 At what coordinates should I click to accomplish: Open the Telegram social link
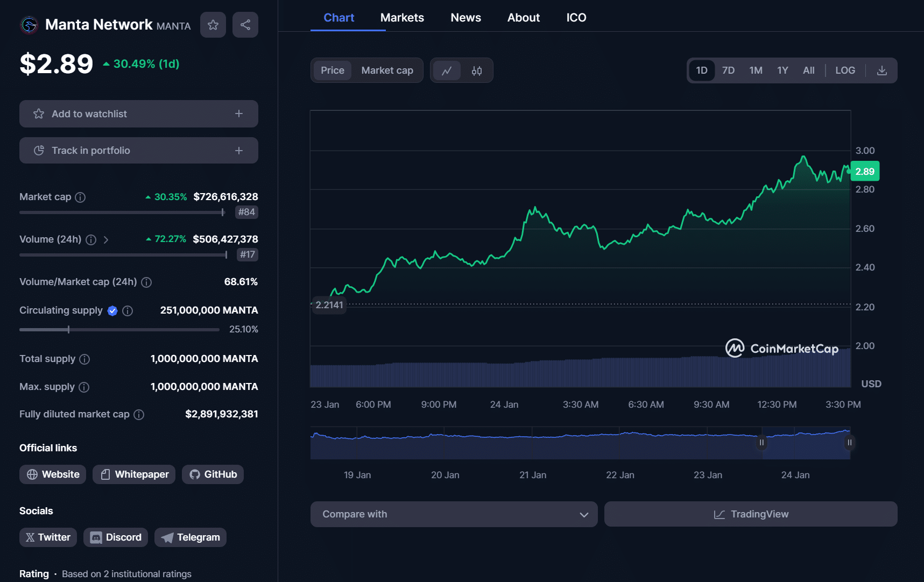tap(191, 537)
